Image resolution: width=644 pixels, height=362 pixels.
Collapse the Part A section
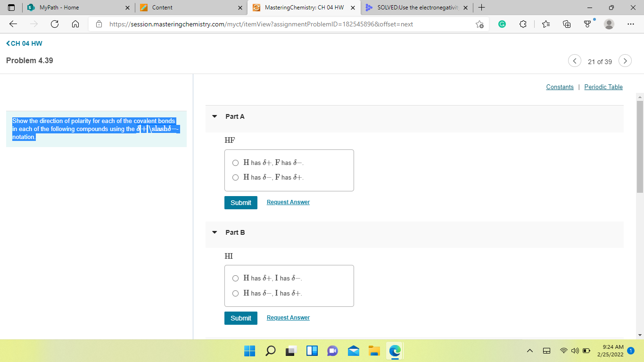click(x=215, y=116)
